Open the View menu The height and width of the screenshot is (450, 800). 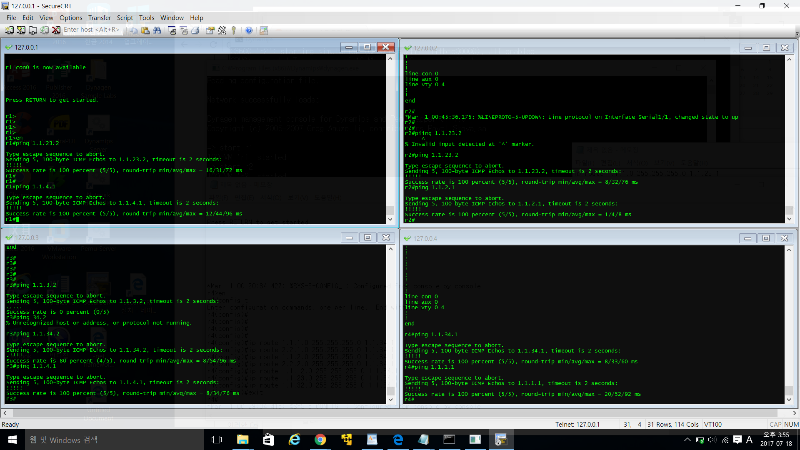pyautogui.click(x=46, y=18)
